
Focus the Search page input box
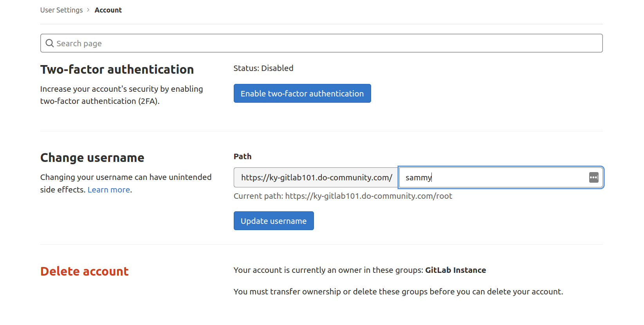pyautogui.click(x=321, y=43)
